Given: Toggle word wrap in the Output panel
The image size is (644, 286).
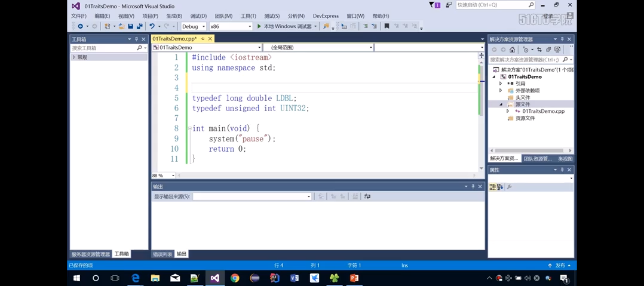Looking at the screenshot, I should (367, 196).
